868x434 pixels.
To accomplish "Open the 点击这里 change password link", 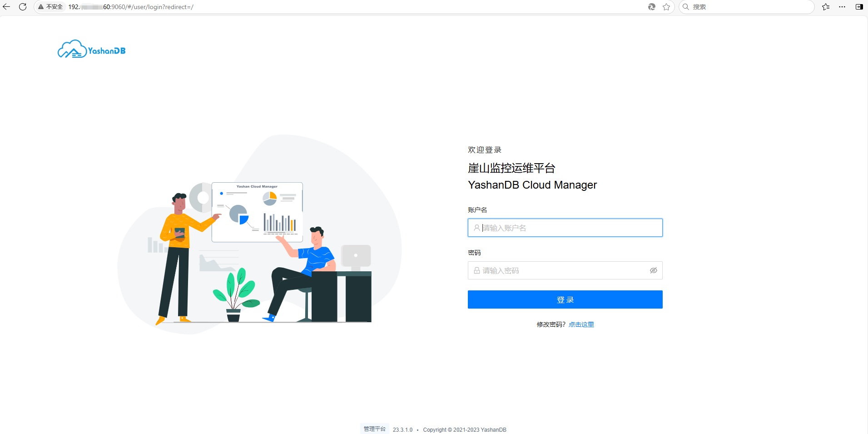I will click(581, 324).
